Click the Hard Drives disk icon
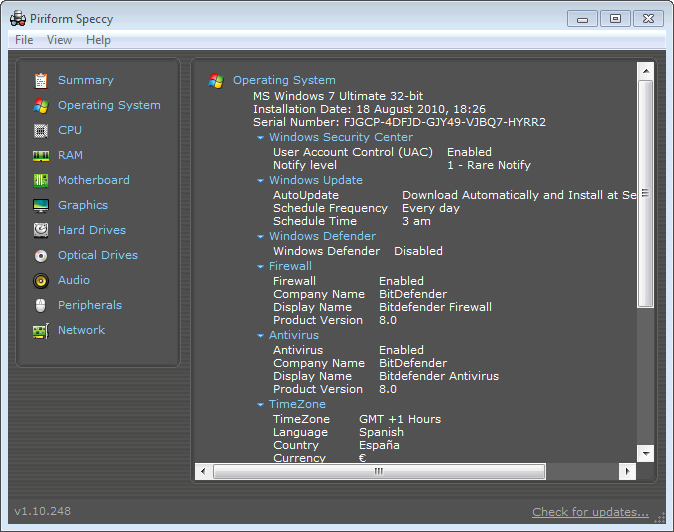Viewport: 674px width, 532px height. pos(41,230)
